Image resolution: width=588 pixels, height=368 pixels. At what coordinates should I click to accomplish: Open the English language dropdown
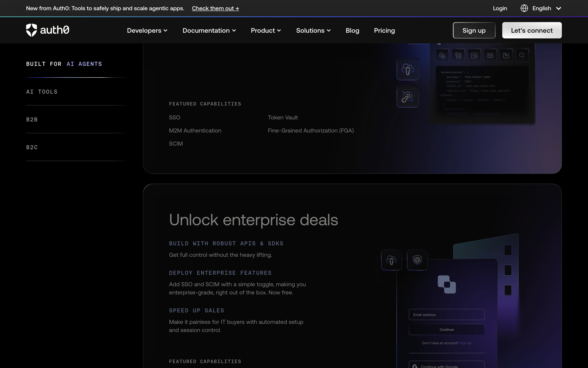pyautogui.click(x=547, y=8)
